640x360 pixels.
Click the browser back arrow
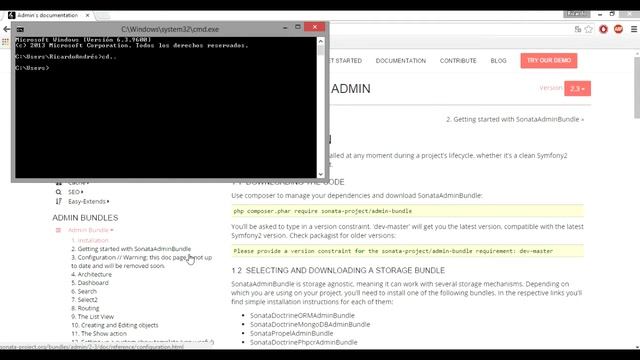[x=6, y=29]
